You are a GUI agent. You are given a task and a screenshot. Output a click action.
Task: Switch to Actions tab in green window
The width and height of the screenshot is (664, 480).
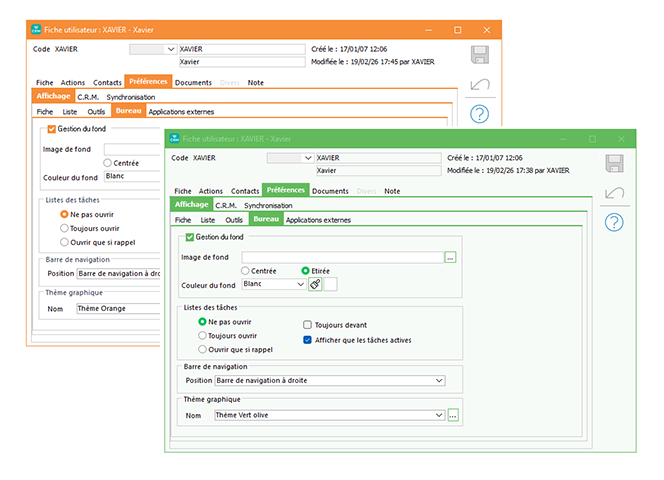coord(210,191)
